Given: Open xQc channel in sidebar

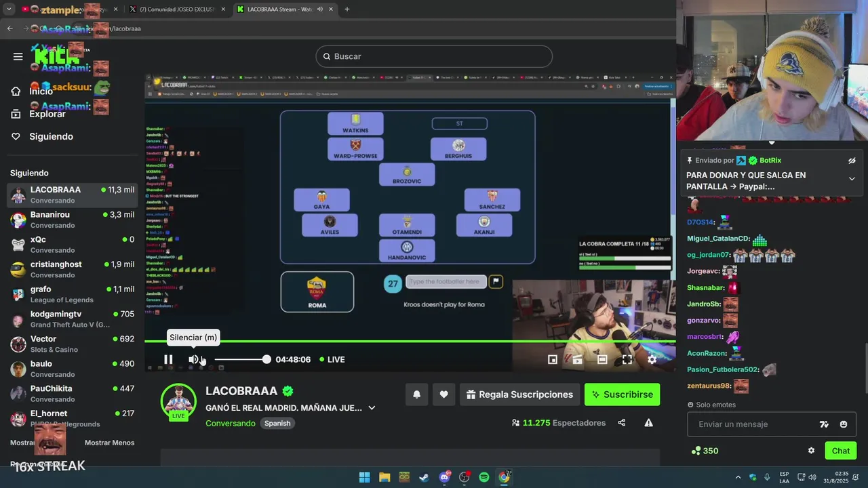Looking at the screenshot, I should point(72,245).
